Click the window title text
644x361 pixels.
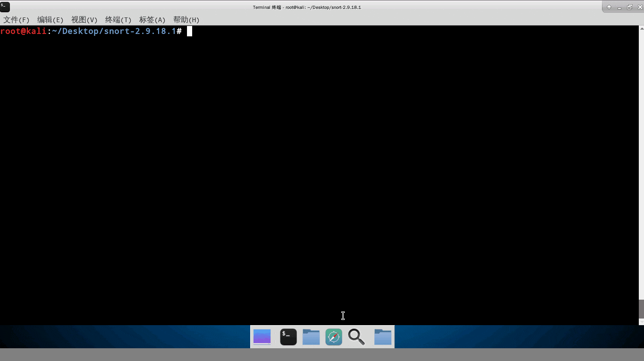coord(307,7)
